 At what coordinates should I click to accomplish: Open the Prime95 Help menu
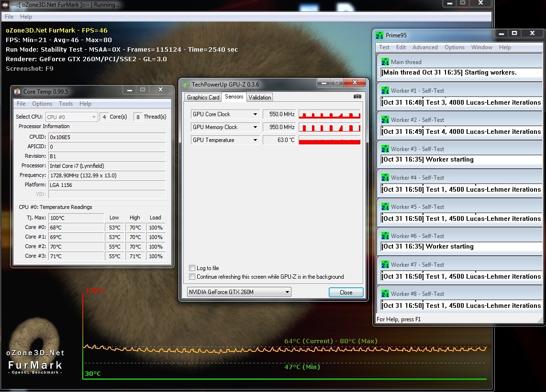click(505, 47)
